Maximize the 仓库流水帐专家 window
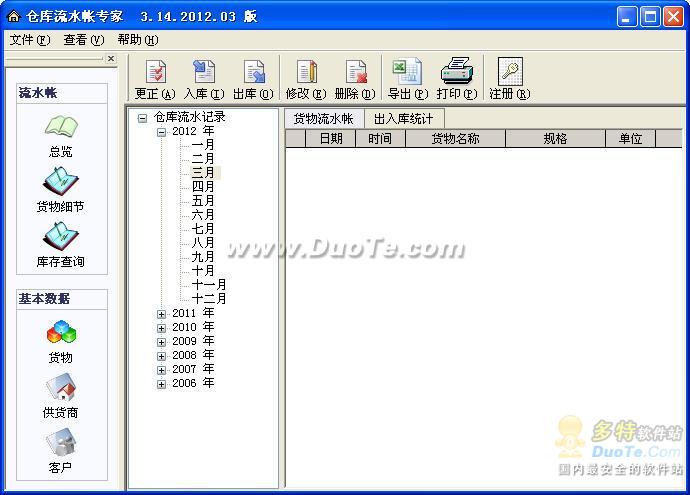Viewport: 690px width, 495px height. 650,17
